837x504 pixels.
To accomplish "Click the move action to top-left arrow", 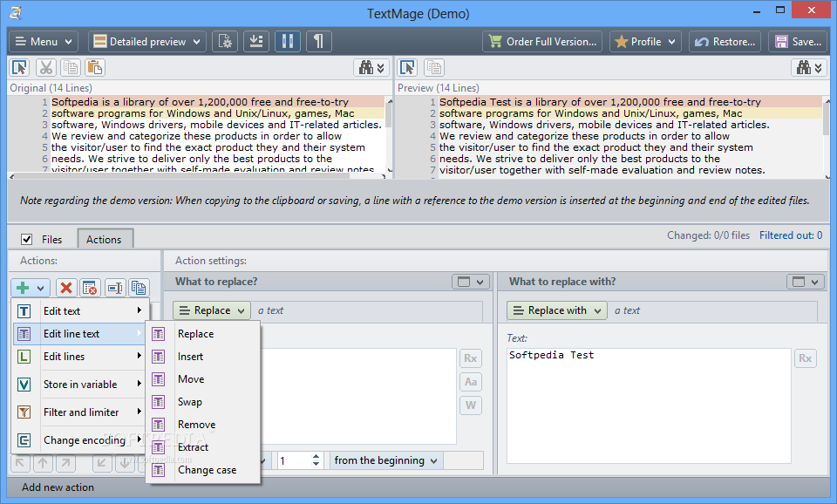I will [x=20, y=463].
